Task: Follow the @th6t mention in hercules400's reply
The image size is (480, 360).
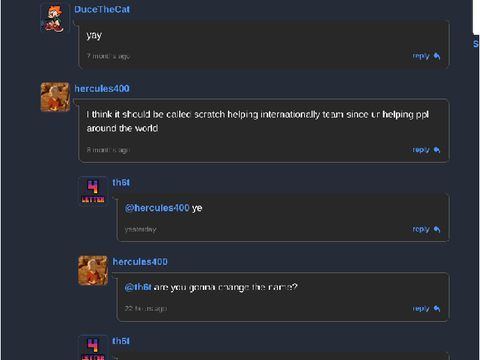Action: click(x=138, y=287)
